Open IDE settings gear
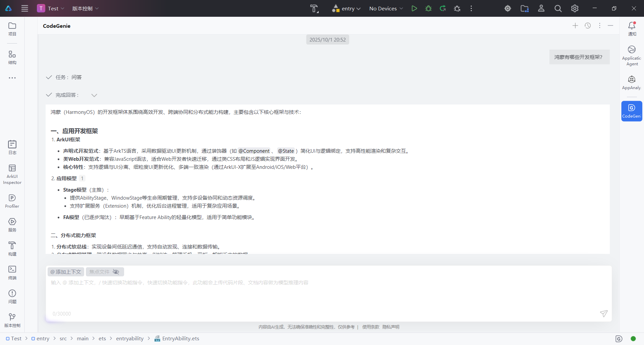 575,8
